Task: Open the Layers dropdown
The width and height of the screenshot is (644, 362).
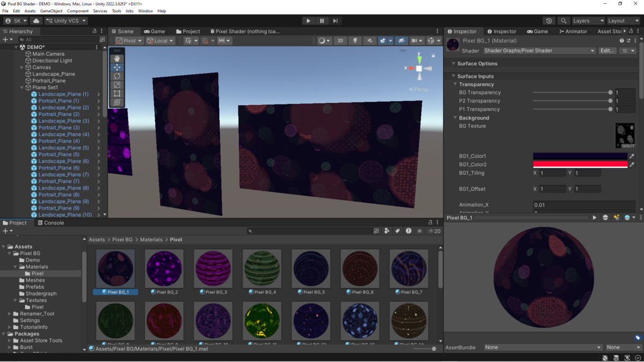Action: click(x=588, y=21)
